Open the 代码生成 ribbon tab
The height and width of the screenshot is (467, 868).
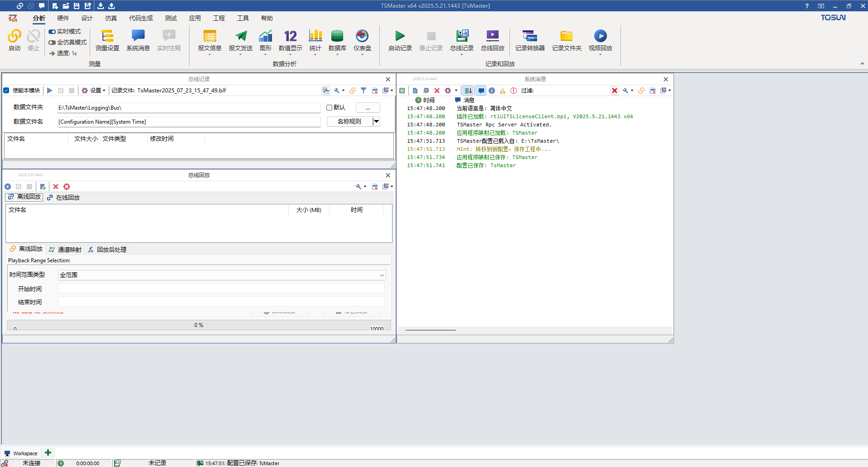point(141,18)
